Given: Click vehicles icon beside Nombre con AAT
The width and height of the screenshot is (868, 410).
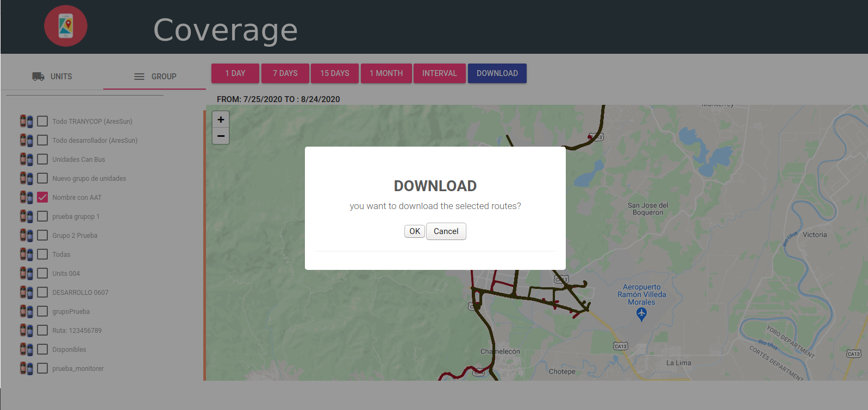Looking at the screenshot, I should pos(27,197).
